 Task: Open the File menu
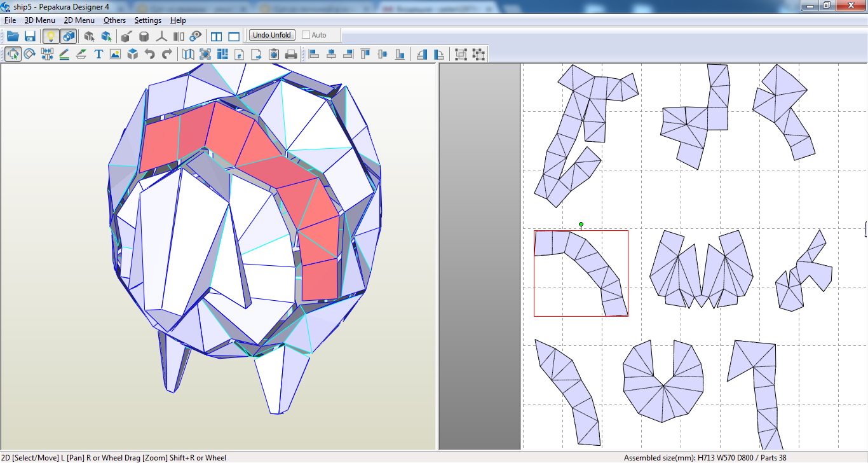point(10,20)
